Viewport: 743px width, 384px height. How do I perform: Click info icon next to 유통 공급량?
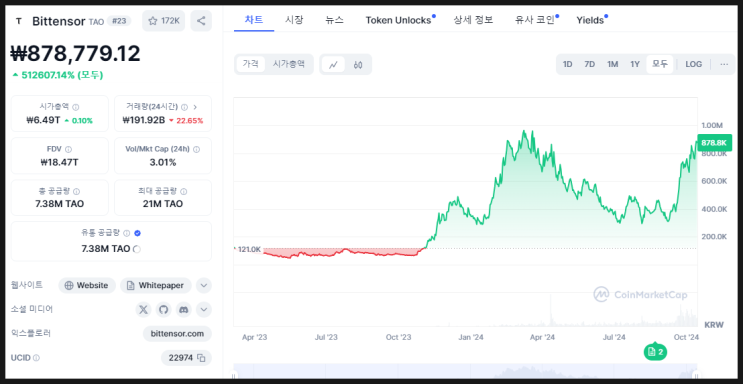(x=127, y=233)
